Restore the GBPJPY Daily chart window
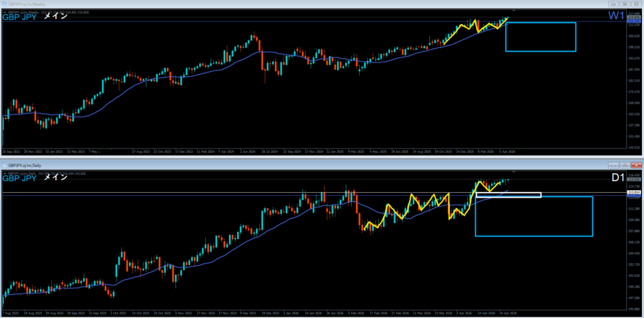 [x=625, y=165]
